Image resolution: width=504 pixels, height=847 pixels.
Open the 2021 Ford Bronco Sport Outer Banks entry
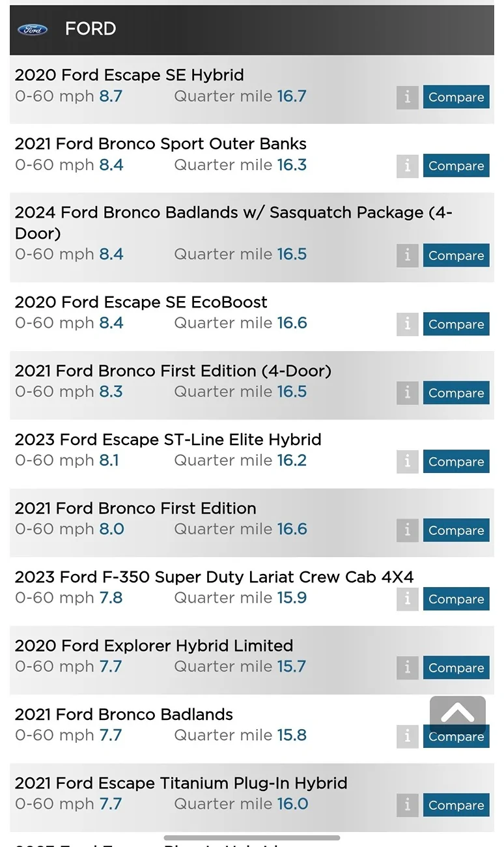[x=160, y=144]
